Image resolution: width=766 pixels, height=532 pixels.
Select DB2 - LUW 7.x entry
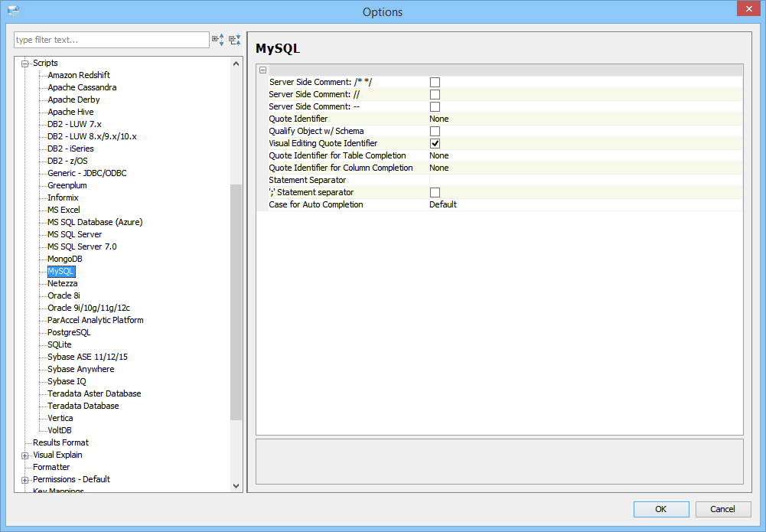pos(74,123)
